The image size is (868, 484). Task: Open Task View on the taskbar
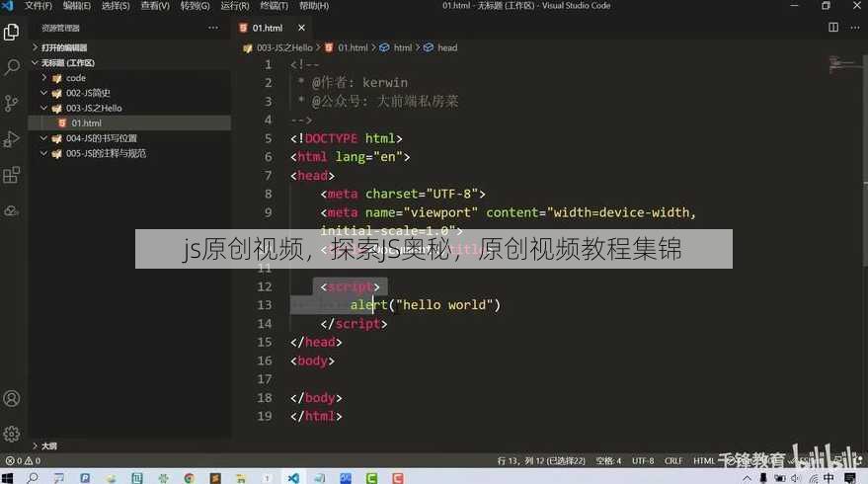[x=58, y=478]
